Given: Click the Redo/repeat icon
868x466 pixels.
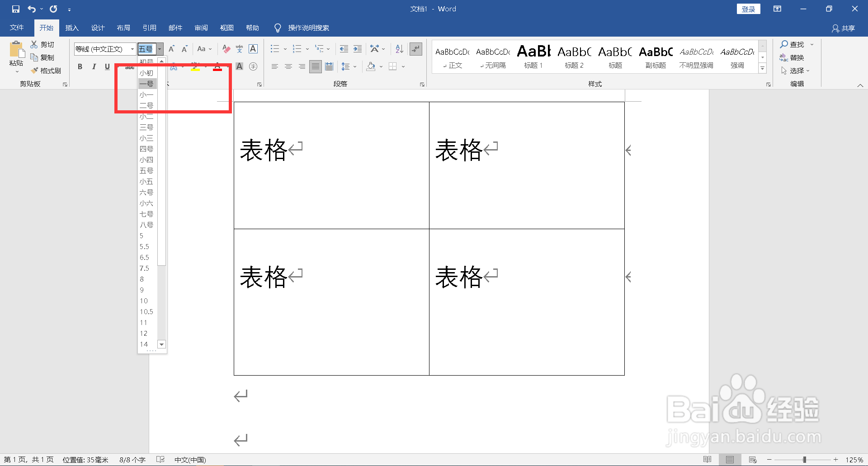Looking at the screenshot, I should pyautogui.click(x=53, y=9).
